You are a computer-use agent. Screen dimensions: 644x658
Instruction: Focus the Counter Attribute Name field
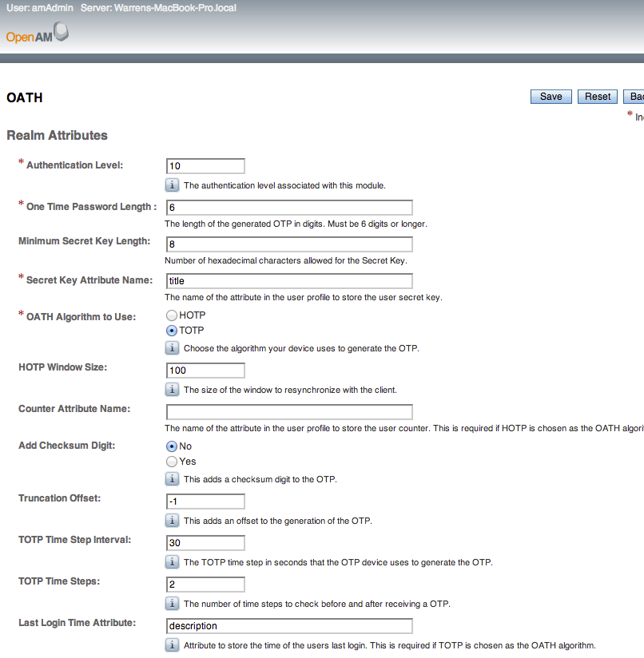288,411
